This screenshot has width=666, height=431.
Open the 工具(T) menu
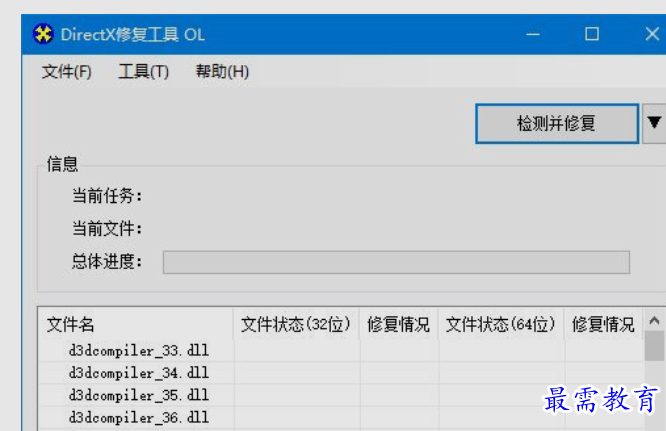click(x=144, y=71)
